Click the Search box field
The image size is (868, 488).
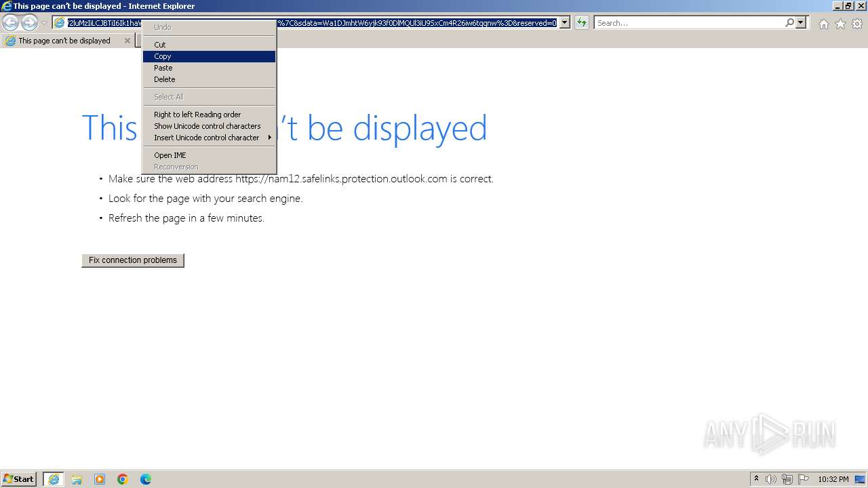coord(689,23)
